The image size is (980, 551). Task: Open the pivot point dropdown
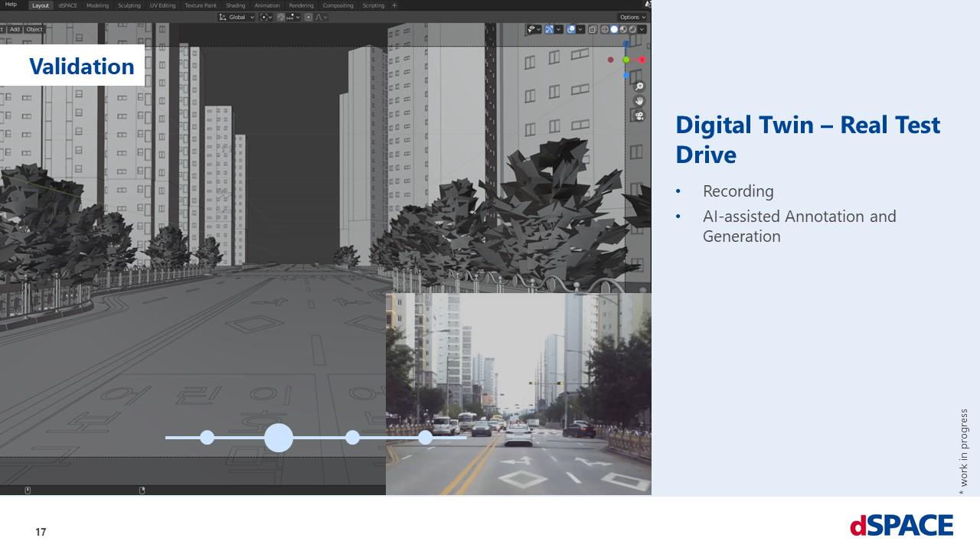click(266, 17)
